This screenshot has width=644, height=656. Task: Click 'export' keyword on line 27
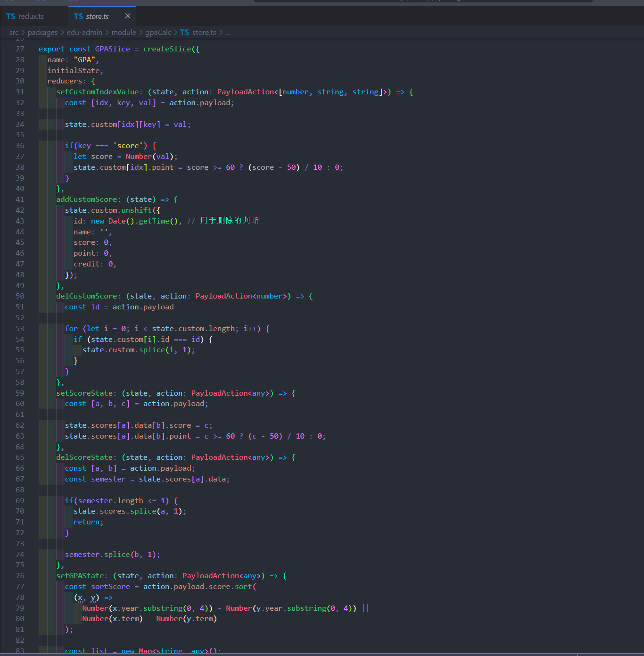point(51,49)
